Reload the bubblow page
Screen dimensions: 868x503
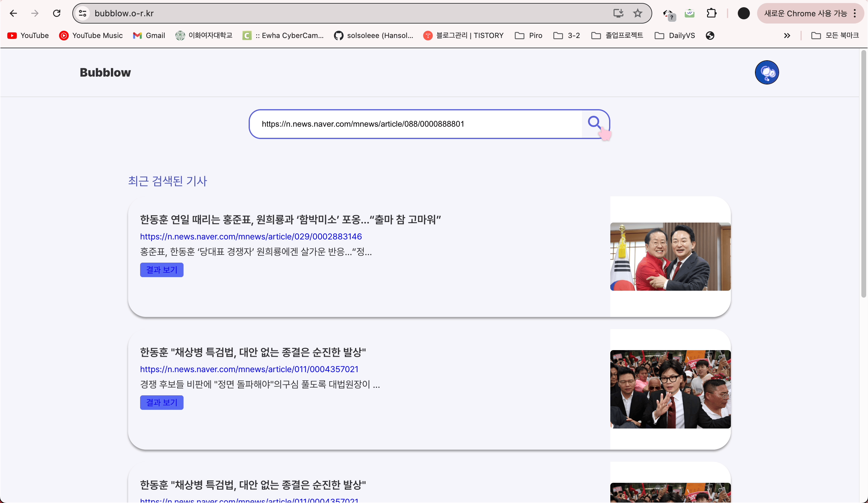pyautogui.click(x=56, y=14)
